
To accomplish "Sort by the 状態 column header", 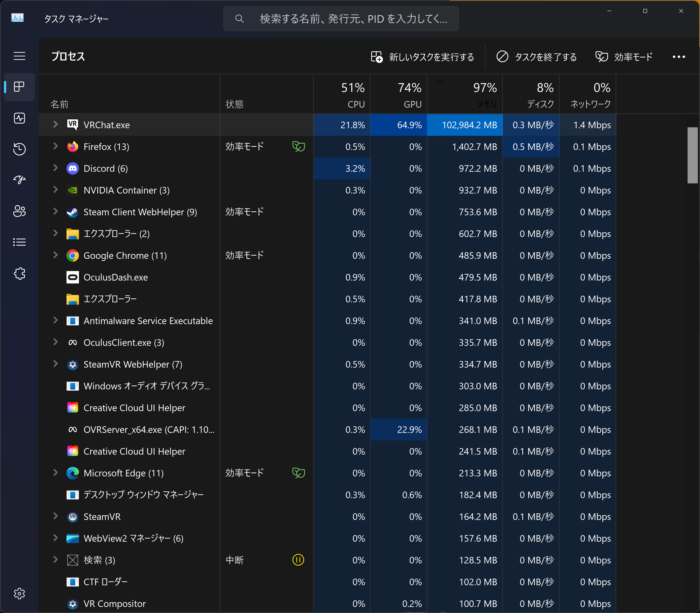I will pyautogui.click(x=267, y=94).
